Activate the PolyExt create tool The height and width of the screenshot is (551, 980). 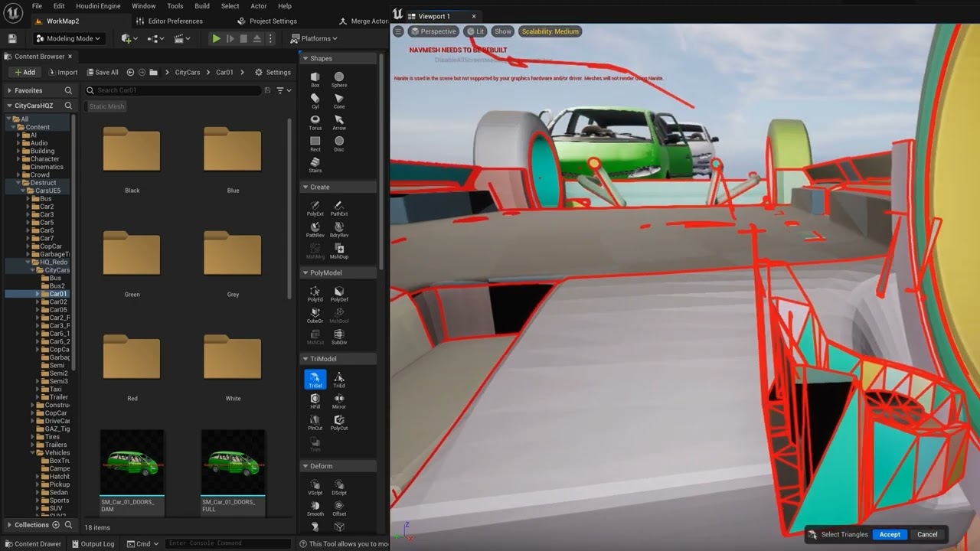315,208
